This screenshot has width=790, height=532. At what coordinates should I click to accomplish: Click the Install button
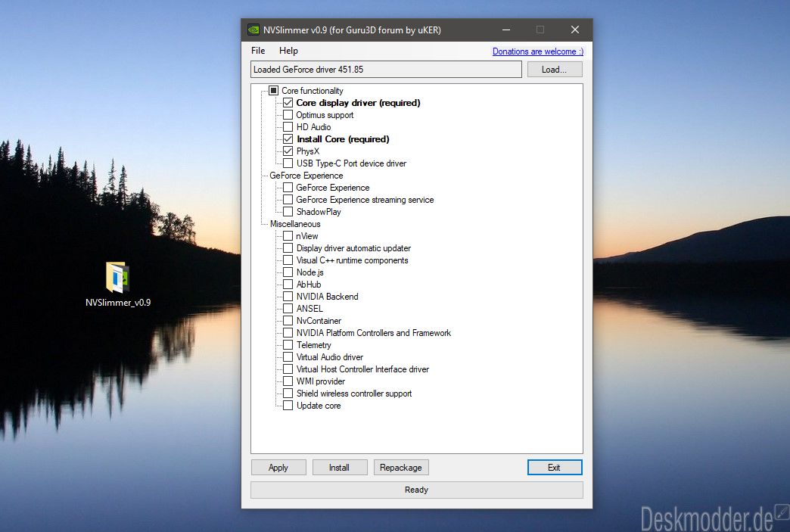point(340,468)
